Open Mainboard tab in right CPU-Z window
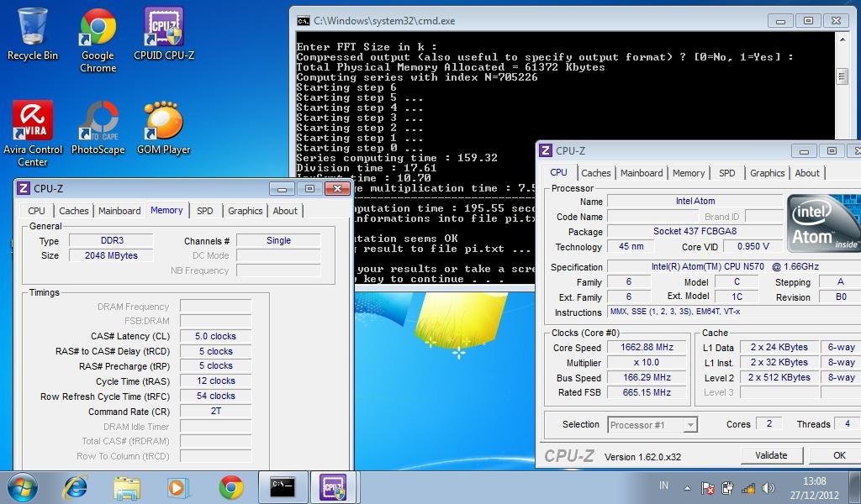 point(642,173)
